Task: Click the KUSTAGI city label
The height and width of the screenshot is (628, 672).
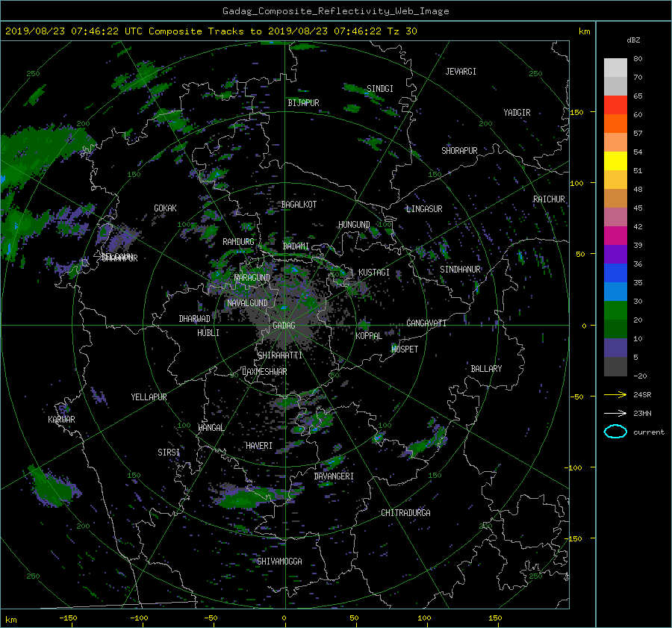Action: tap(374, 273)
